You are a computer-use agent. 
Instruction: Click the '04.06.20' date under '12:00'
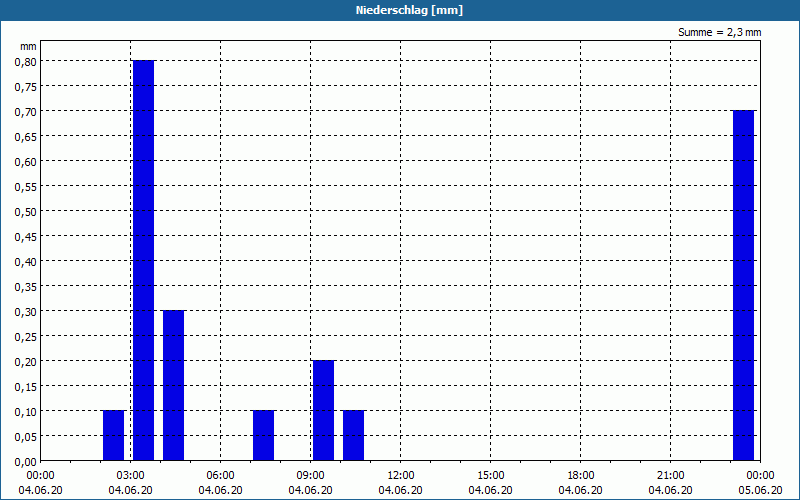coord(401,490)
